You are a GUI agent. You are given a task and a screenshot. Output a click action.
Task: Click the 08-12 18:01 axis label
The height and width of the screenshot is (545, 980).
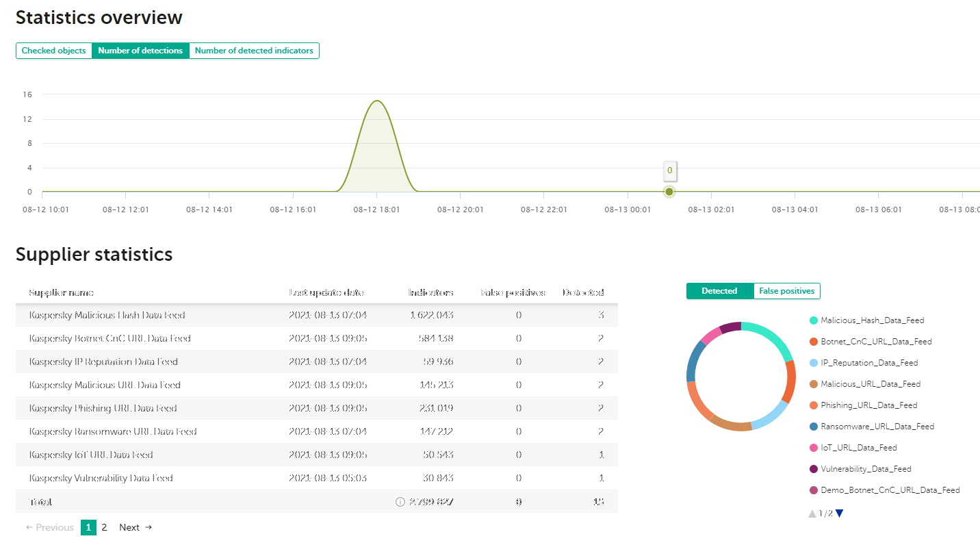tap(376, 210)
